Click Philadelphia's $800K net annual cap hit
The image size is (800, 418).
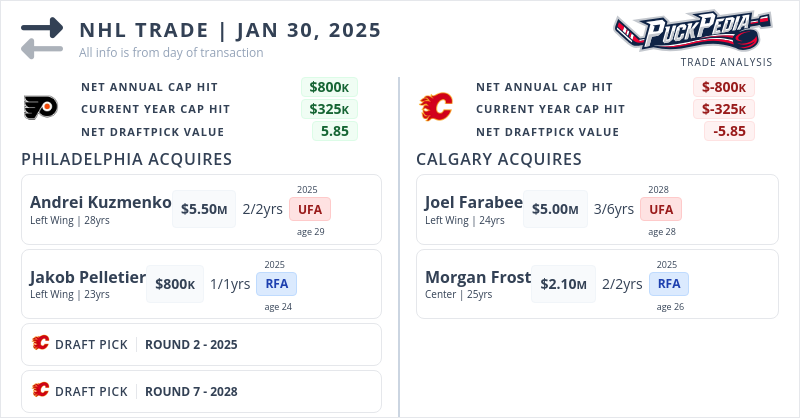(x=329, y=87)
